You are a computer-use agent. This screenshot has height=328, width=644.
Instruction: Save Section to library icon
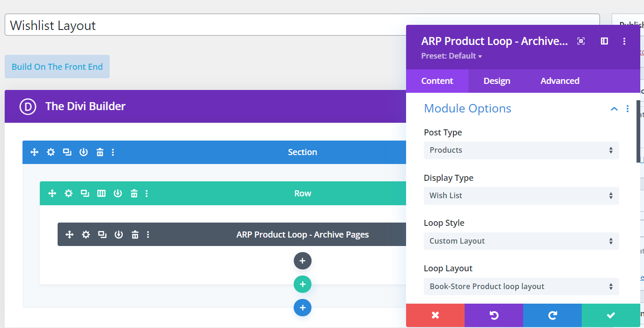[x=83, y=152]
